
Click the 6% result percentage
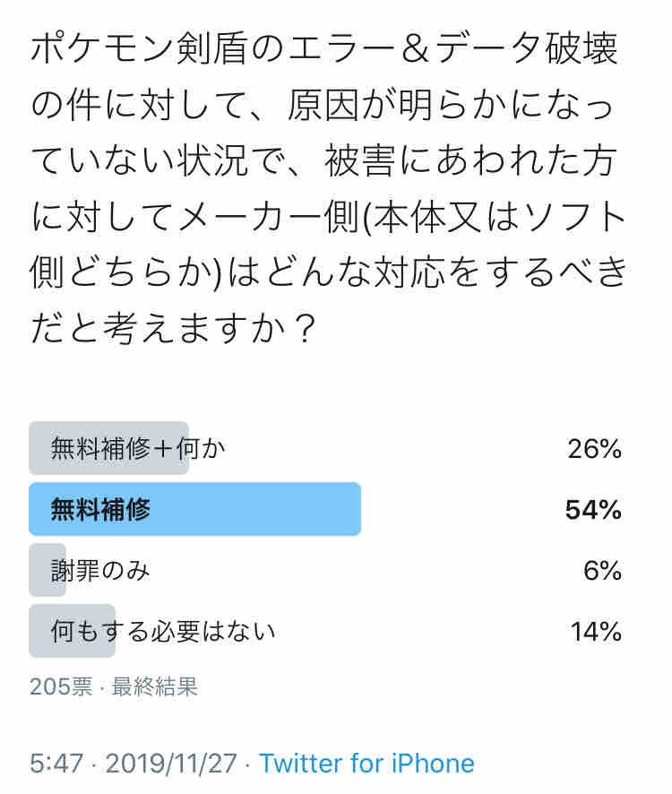click(602, 571)
